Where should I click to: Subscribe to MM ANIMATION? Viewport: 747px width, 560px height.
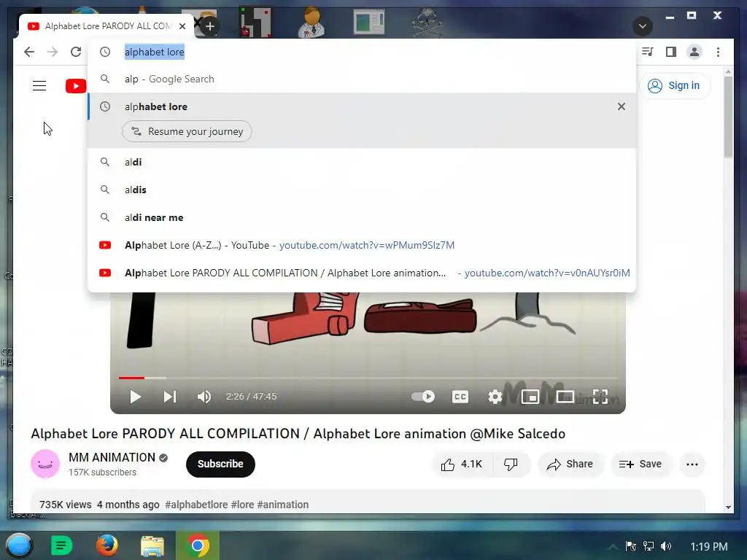[220, 464]
